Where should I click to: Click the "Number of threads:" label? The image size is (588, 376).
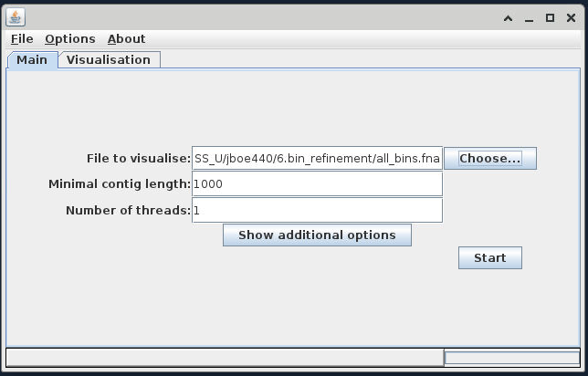point(128,211)
